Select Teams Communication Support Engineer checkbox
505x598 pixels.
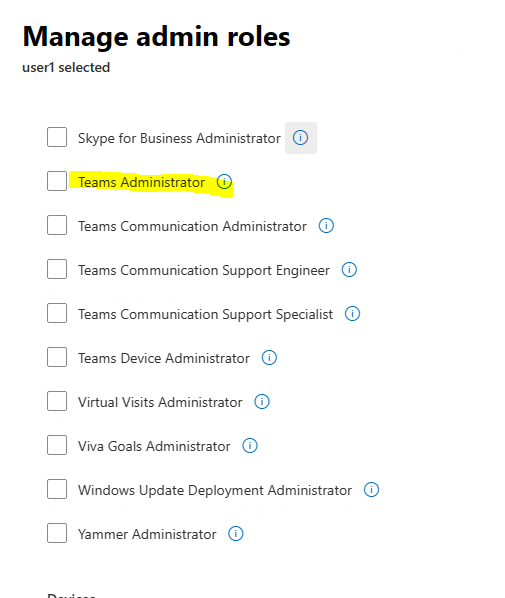57,269
